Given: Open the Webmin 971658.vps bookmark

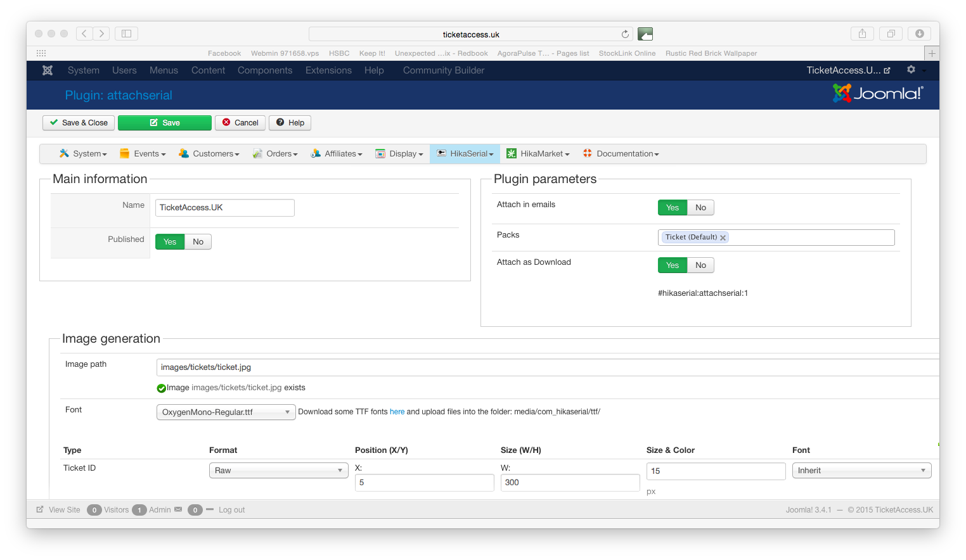Looking at the screenshot, I should 285,53.
